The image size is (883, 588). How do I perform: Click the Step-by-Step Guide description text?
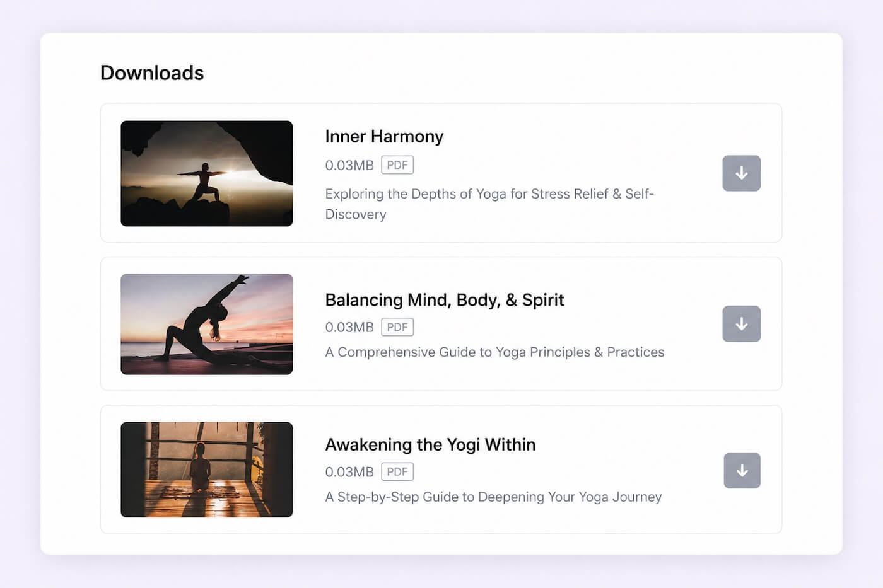pos(493,497)
